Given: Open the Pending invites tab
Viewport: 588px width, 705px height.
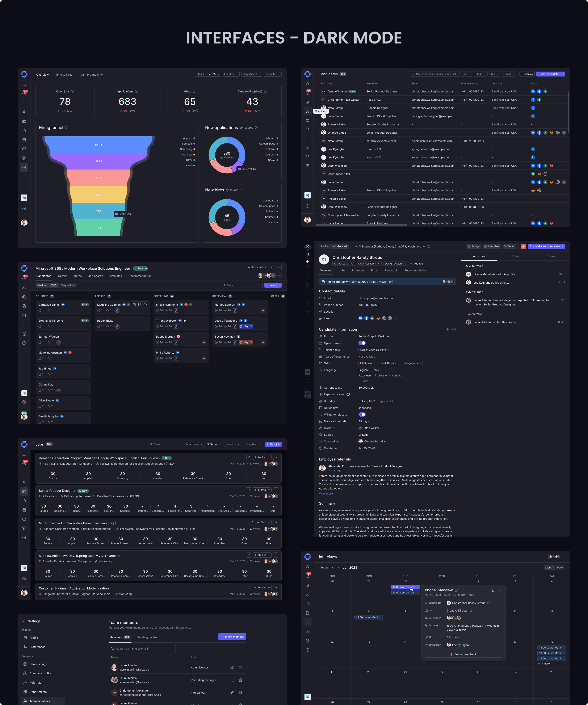Looking at the screenshot, I should tap(147, 637).
